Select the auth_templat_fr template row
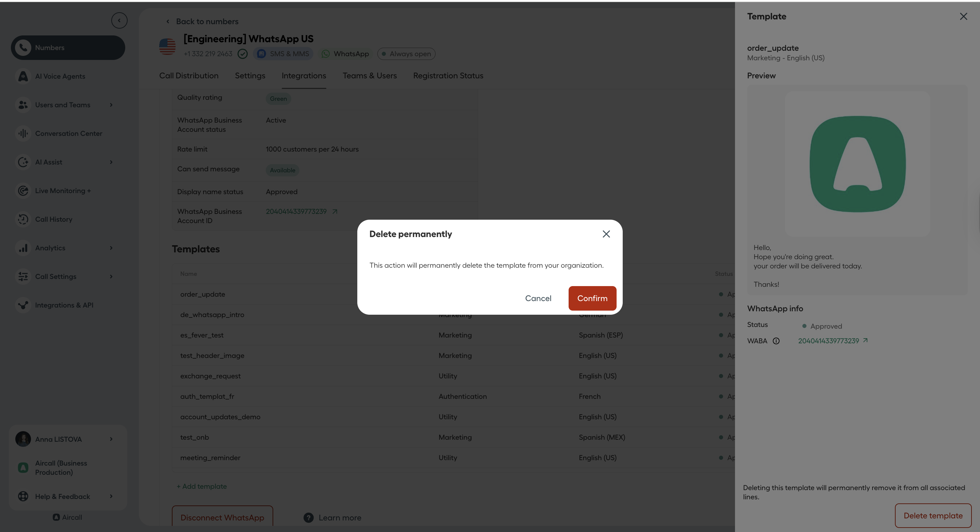 pos(454,396)
